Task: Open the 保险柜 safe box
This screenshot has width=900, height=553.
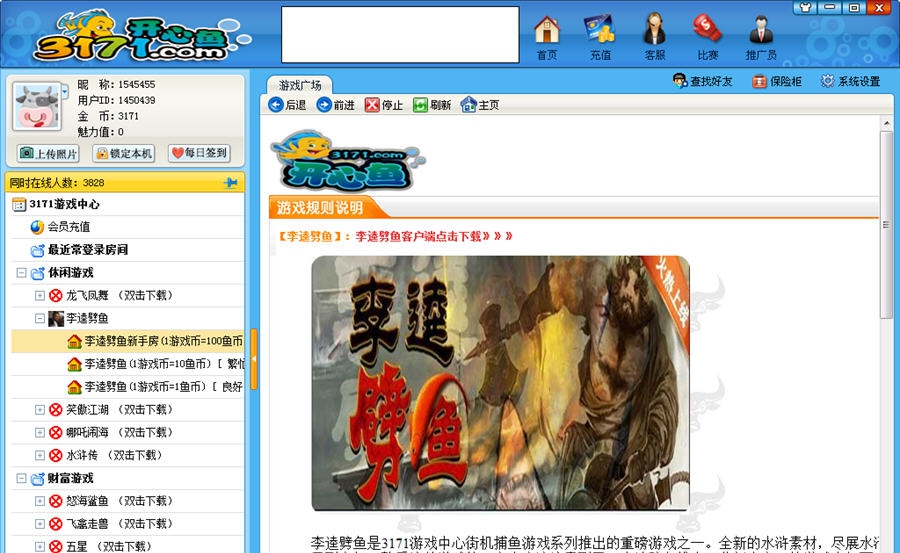Action: click(777, 82)
